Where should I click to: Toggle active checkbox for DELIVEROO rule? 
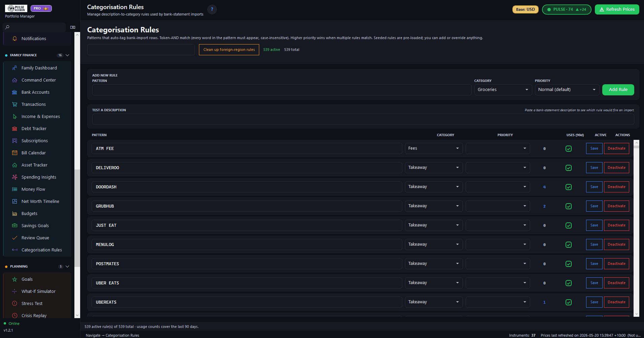tap(569, 168)
